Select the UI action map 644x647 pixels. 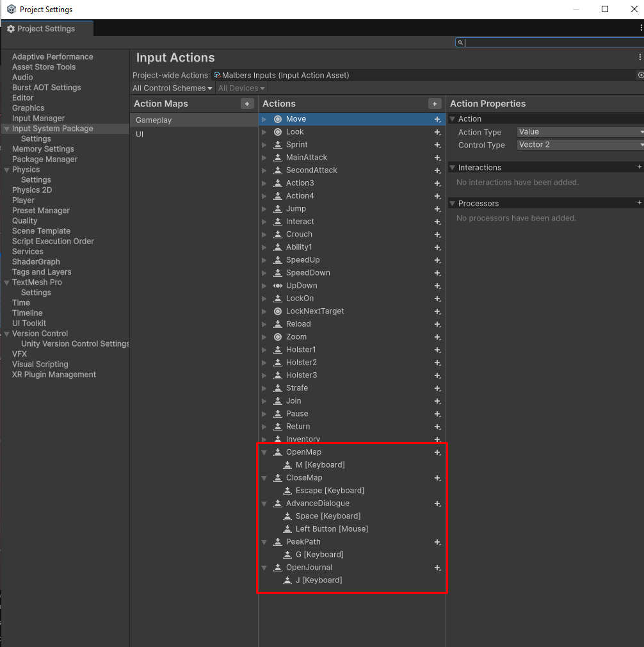(140, 135)
